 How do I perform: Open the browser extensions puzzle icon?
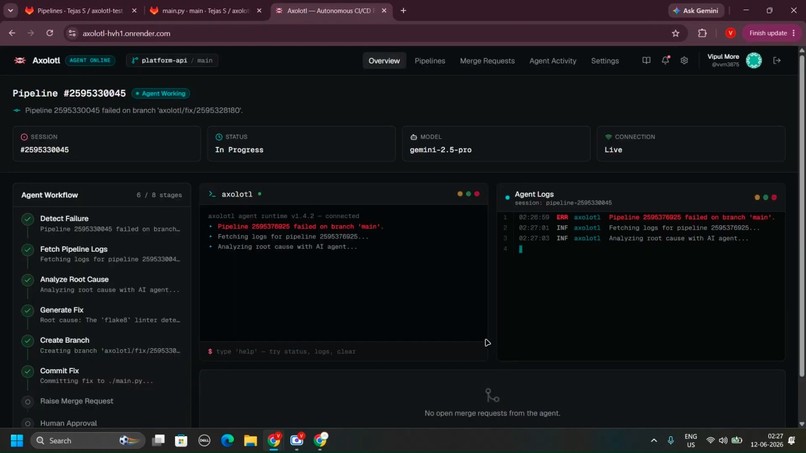click(702, 33)
